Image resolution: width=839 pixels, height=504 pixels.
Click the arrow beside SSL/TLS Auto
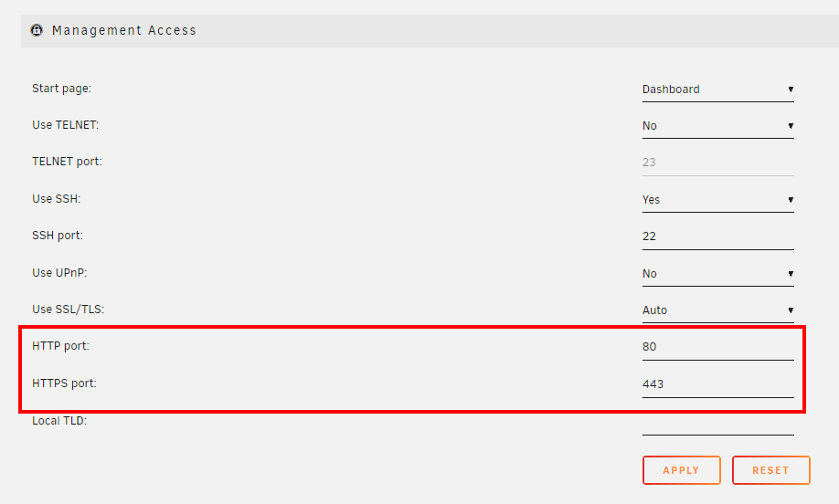pos(791,310)
